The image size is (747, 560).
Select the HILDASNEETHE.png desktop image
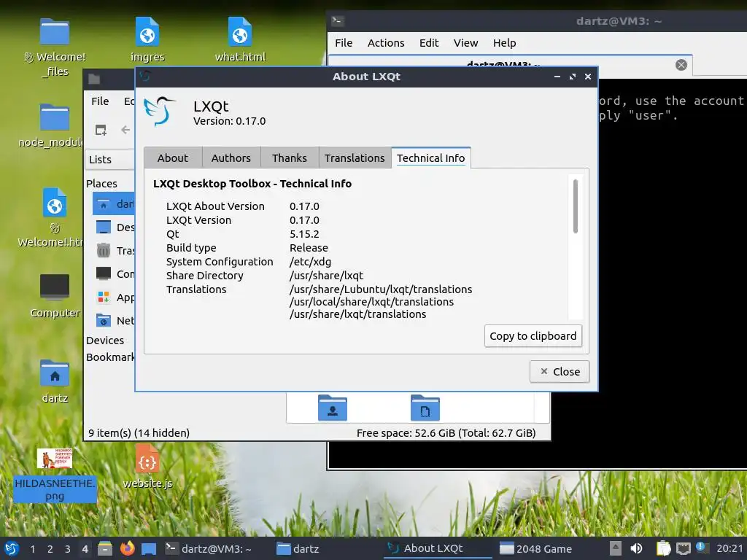tap(55, 475)
